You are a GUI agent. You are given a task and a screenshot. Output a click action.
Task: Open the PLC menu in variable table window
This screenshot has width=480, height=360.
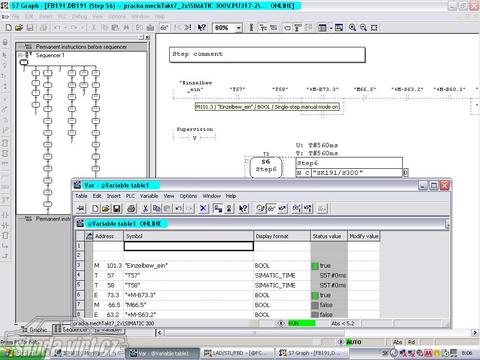(130, 196)
